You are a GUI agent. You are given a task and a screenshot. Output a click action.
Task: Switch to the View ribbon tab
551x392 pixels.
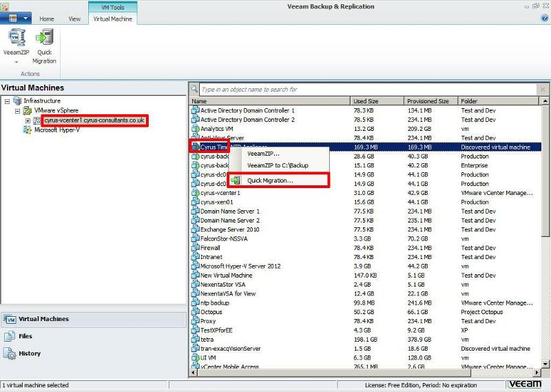pyautogui.click(x=74, y=19)
